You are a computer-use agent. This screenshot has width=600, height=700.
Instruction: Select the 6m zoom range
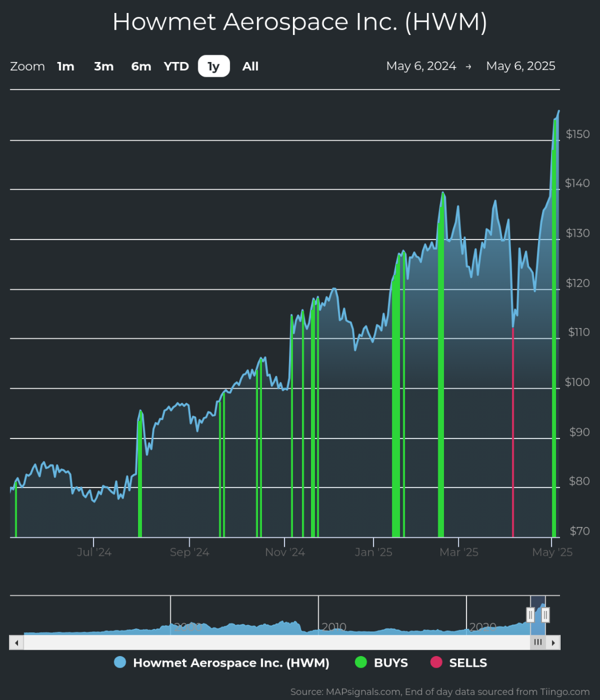point(141,67)
